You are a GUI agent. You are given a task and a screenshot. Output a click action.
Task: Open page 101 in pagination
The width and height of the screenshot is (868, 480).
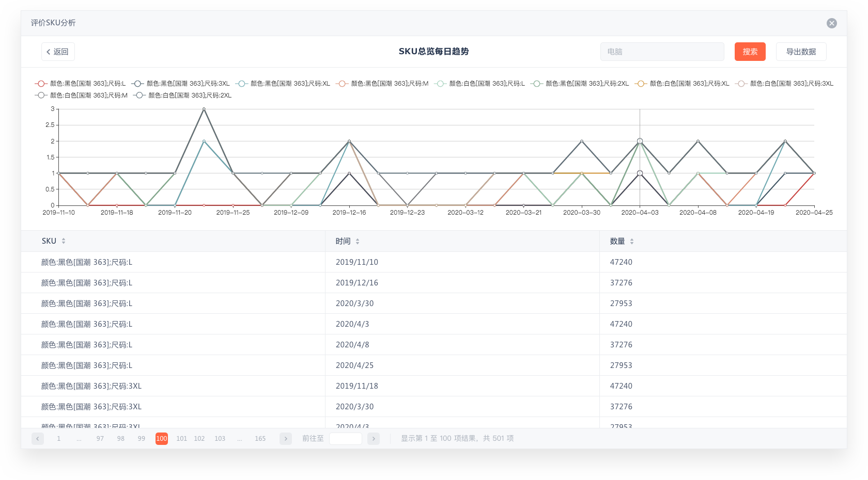[x=181, y=439]
